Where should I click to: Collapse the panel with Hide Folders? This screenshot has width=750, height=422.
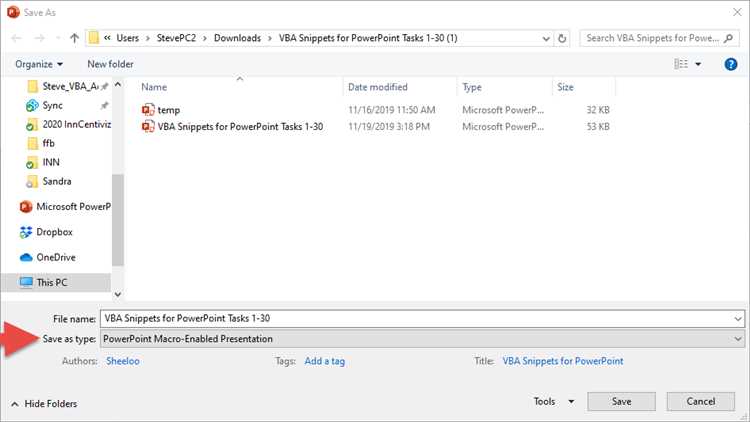[x=44, y=404]
